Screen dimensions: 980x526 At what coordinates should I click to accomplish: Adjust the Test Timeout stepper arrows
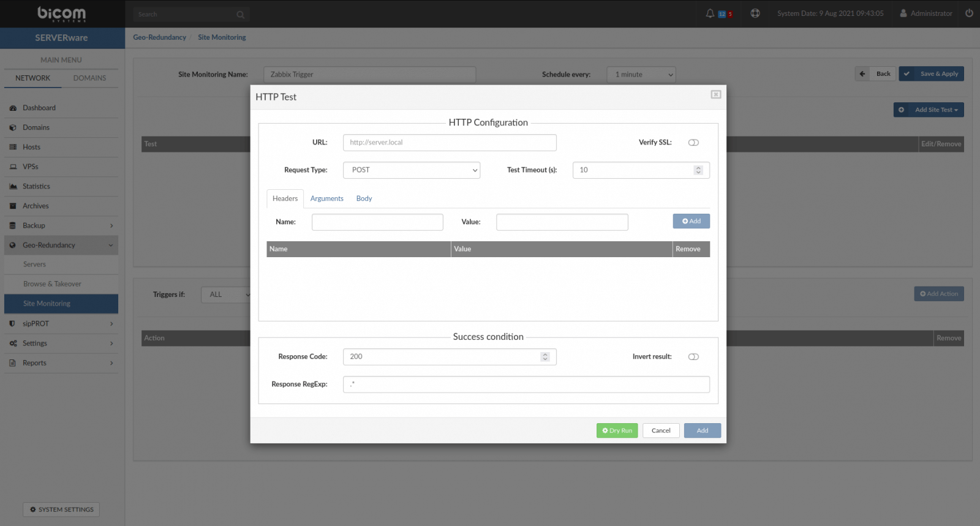pos(698,170)
